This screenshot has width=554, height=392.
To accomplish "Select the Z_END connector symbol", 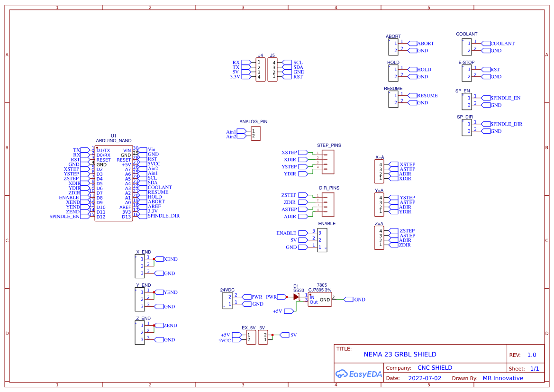I will (x=140, y=333).
